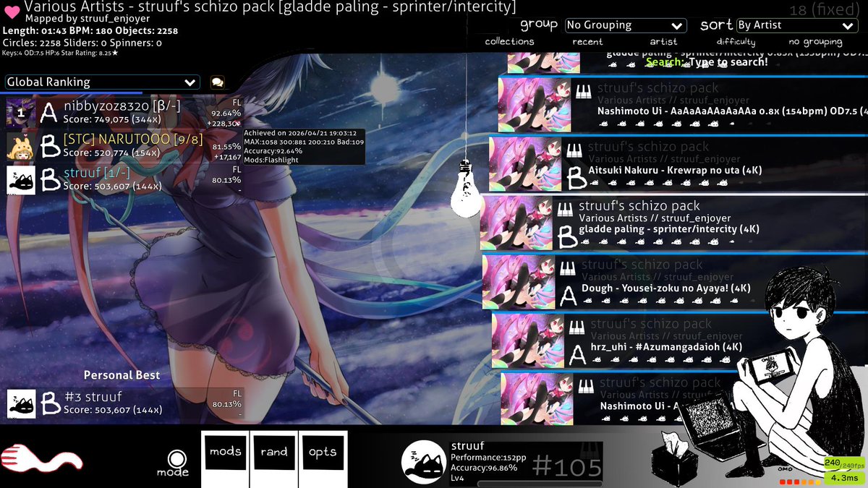Open struuf user avatar in bottom bar

pos(425,461)
